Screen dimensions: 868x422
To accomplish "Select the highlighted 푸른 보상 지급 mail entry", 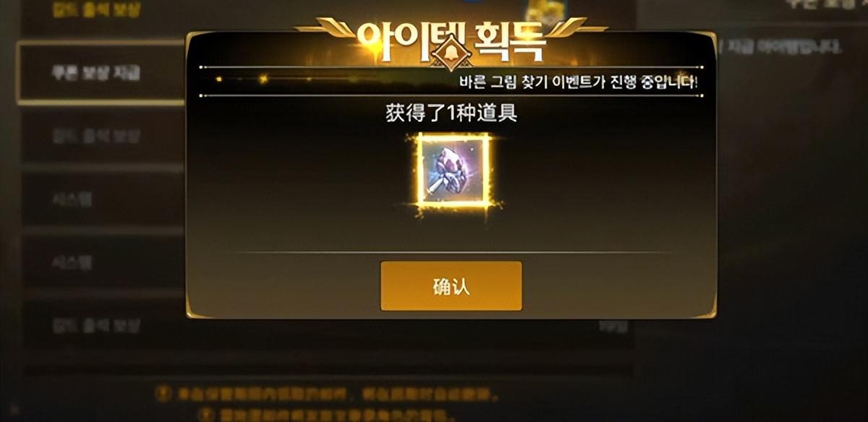I will pos(101,72).
